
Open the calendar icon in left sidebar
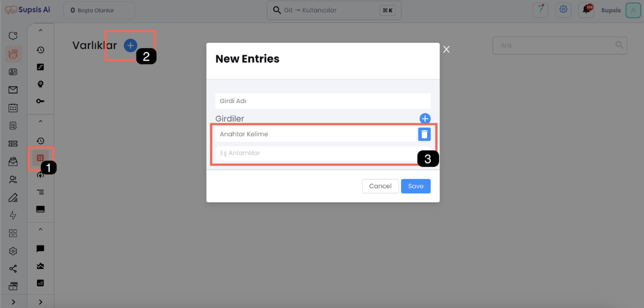tap(13, 107)
